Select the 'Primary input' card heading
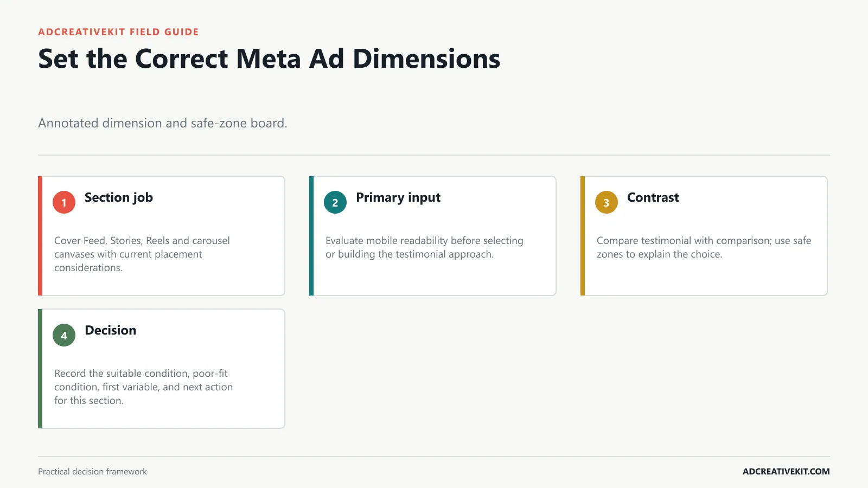 coord(398,198)
